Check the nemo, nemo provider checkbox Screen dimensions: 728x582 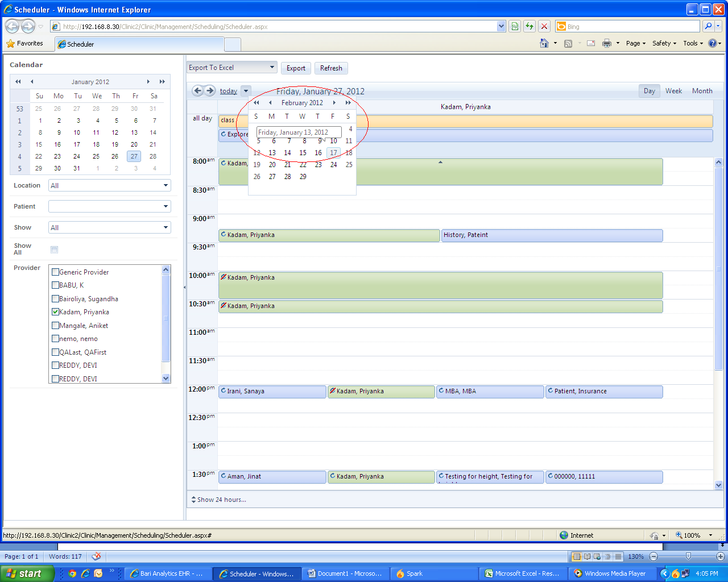tap(55, 339)
